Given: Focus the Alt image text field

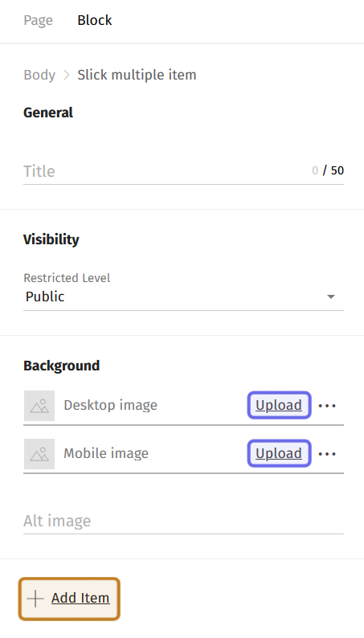Looking at the screenshot, I should tap(183, 521).
